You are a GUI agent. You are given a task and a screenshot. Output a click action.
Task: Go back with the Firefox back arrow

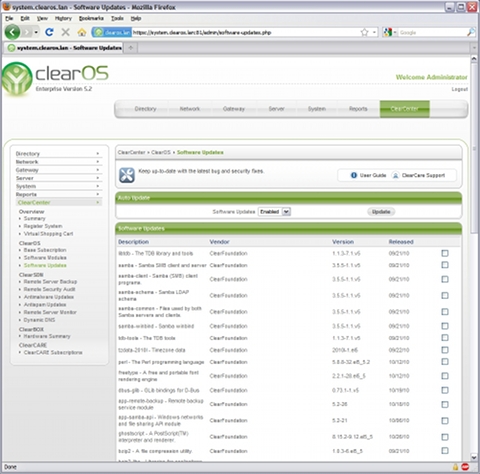[13, 32]
